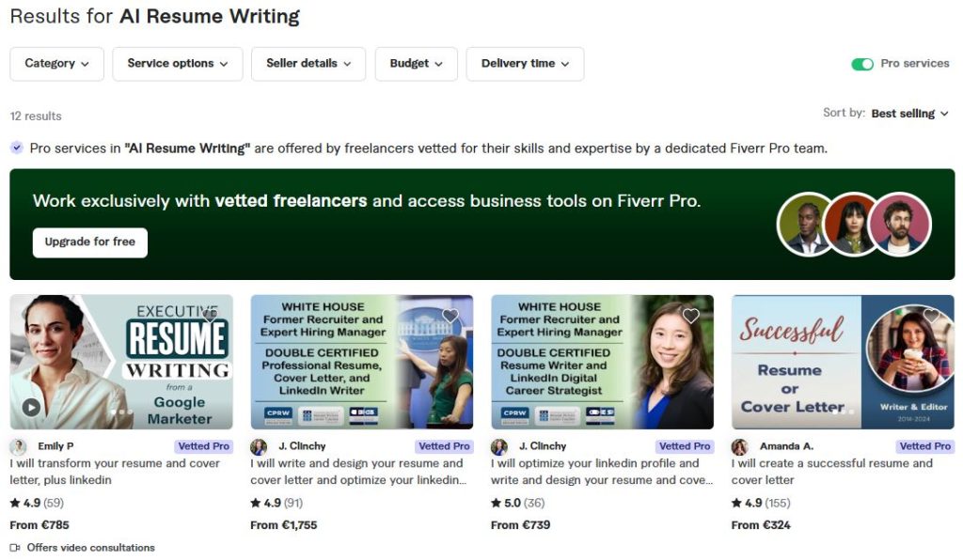Screen dimensions: 963x560
Task: Open Sort by Best selling dropdown
Action: 909,114
